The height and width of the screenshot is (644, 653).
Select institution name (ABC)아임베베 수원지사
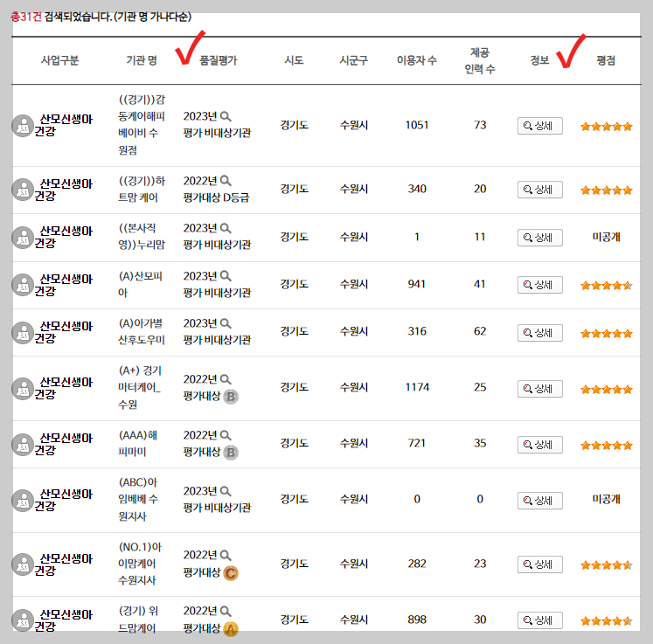[138, 499]
